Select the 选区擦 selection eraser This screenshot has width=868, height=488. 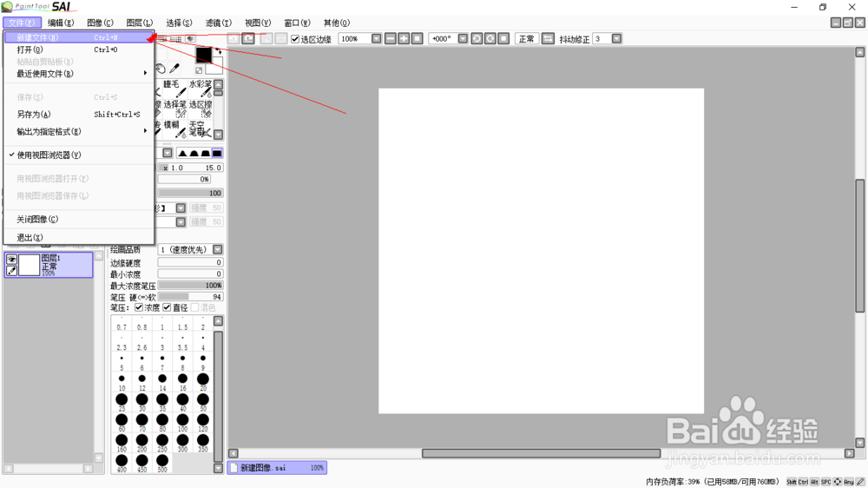201,109
